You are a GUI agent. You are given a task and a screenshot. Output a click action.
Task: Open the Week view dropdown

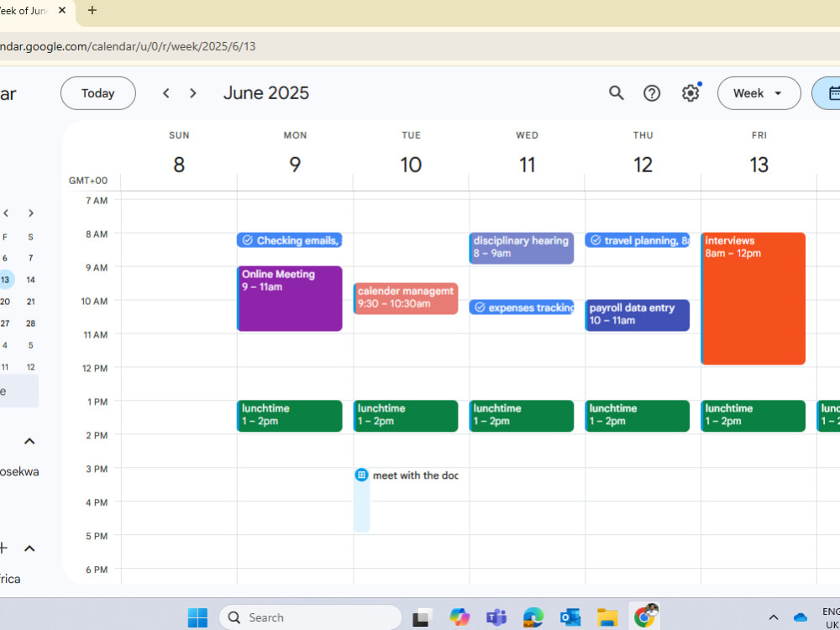759,93
